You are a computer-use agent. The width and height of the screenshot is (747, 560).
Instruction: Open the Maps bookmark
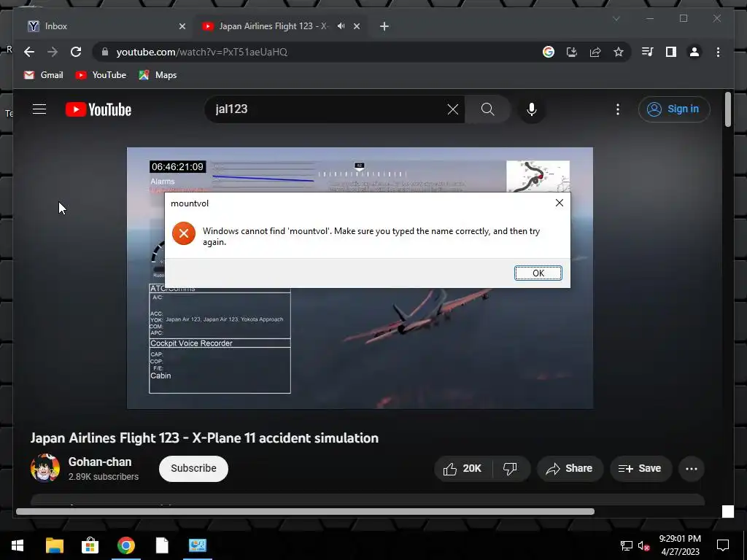click(158, 75)
